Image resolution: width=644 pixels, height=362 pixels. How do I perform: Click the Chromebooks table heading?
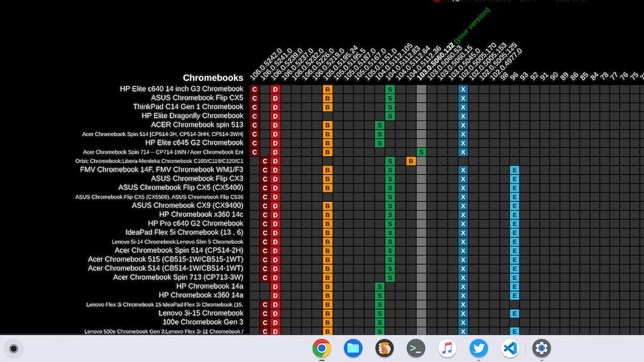213,78
